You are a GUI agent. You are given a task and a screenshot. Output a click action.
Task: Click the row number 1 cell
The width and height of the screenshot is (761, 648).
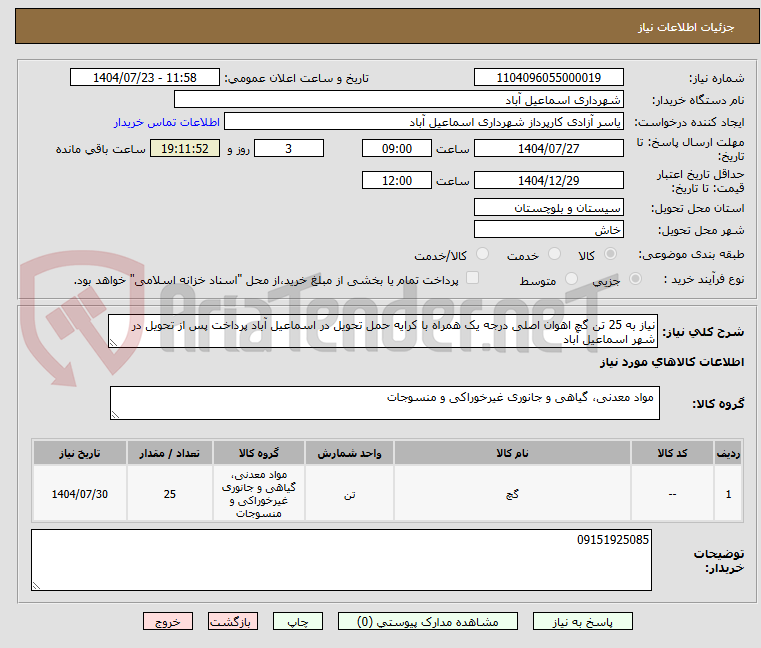728,494
